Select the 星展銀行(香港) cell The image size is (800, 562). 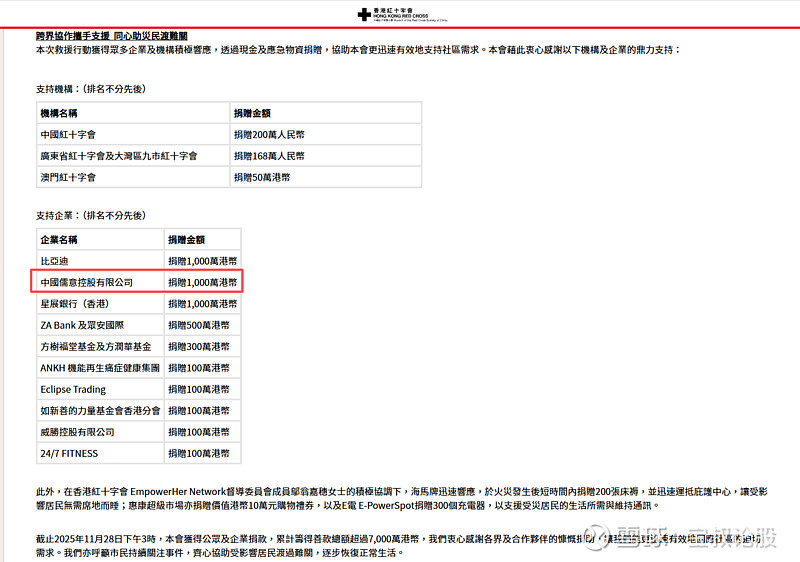click(x=100, y=303)
